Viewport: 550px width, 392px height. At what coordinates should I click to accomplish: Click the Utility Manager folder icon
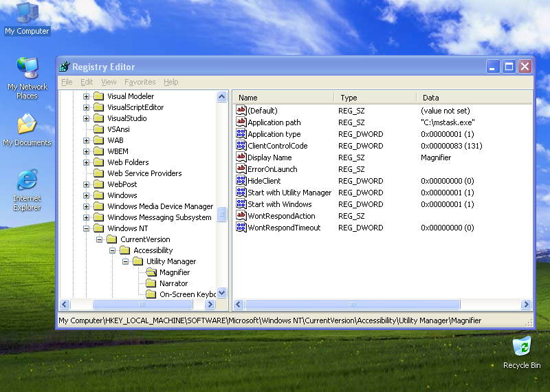click(138, 261)
